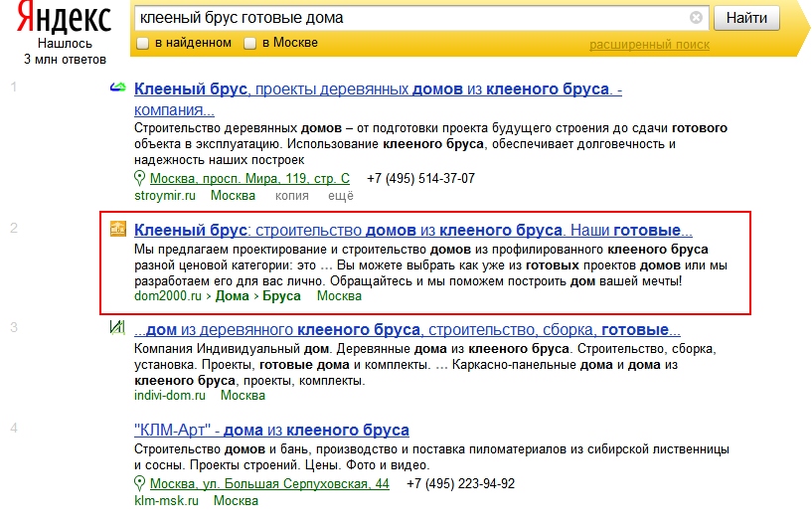
Task: Open result '...дом из деревянного клееного бруса, строительство'
Action: click(407, 329)
